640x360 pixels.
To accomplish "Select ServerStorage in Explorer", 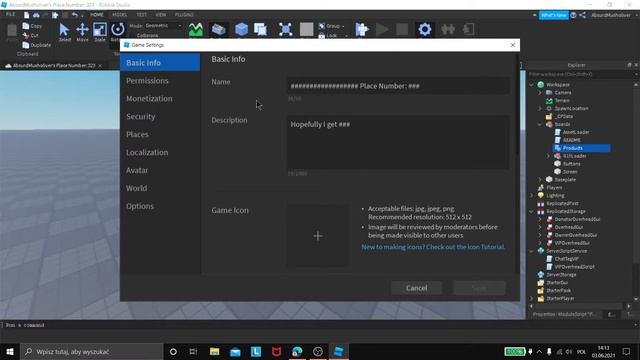I will point(561,275).
